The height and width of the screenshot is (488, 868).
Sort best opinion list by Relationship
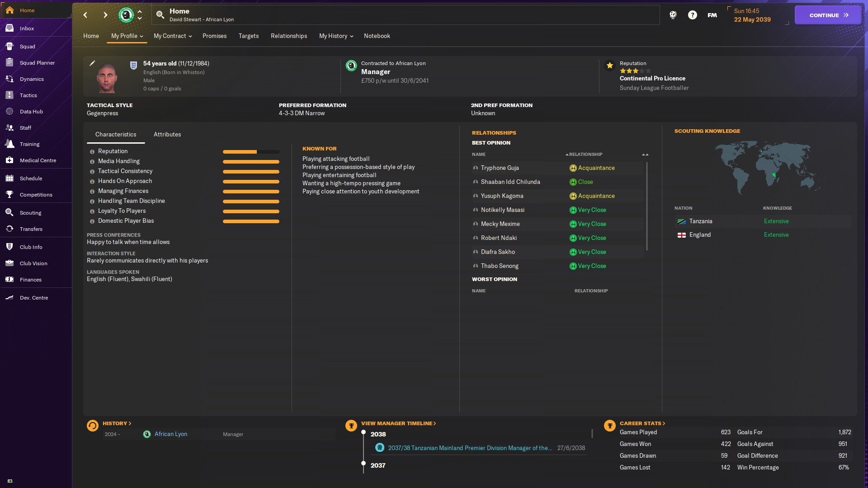point(585,155)
